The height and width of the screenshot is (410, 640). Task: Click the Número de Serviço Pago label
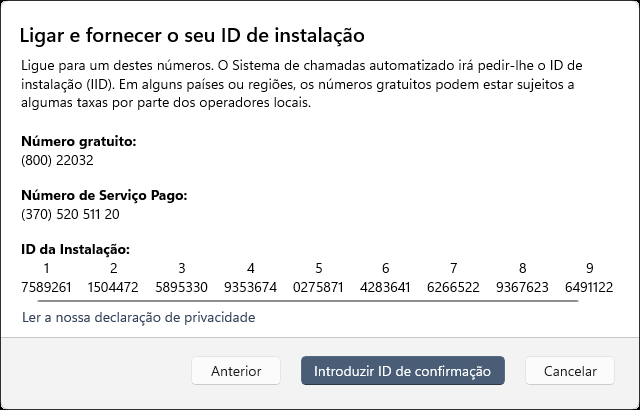tap(103, 196)
